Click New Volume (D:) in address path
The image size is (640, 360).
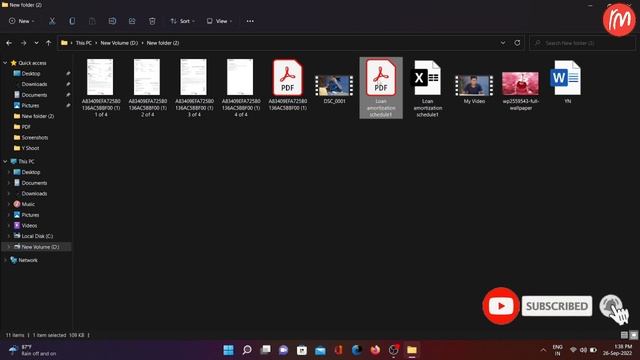(x=119, y=43)
